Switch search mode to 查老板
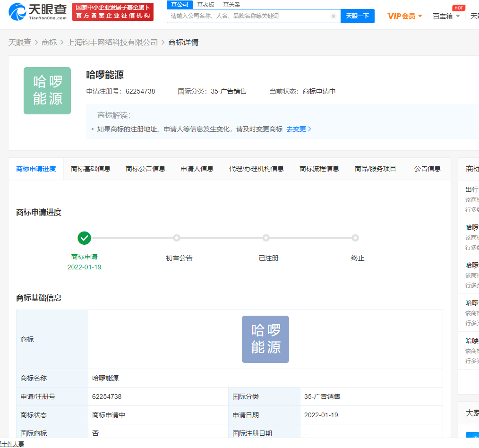 click(205, 5)
